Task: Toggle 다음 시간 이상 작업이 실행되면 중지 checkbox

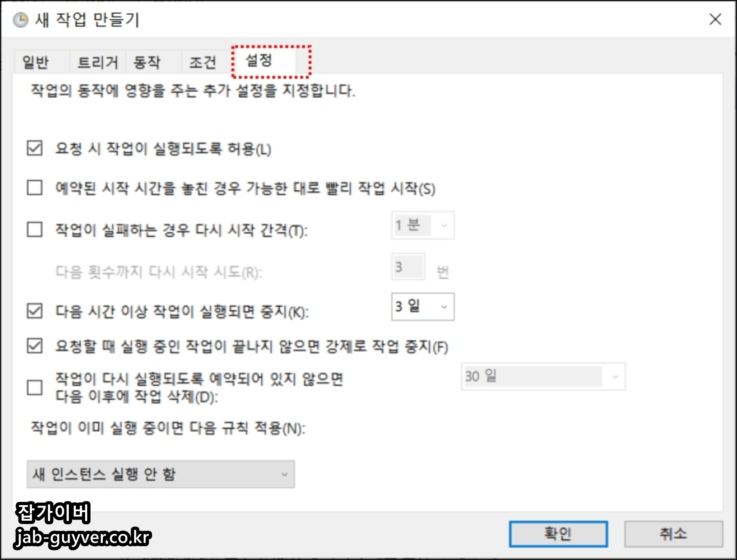Action: pos(35,311)
